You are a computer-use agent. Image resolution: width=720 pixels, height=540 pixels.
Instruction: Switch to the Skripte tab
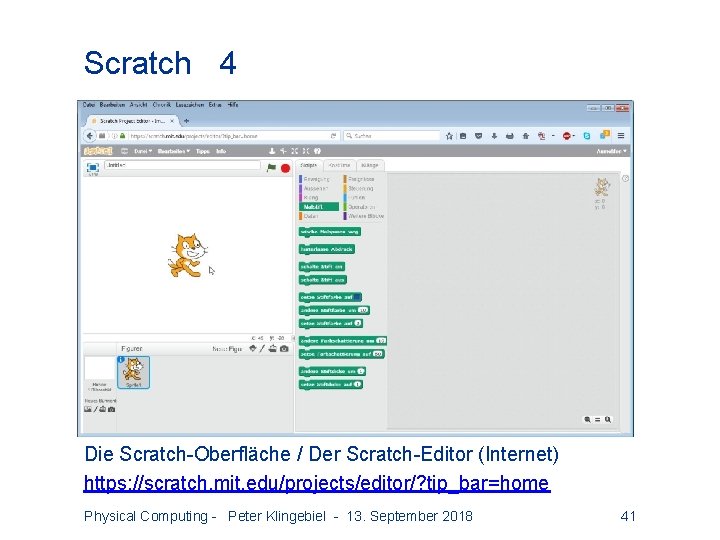click(309, 165)
